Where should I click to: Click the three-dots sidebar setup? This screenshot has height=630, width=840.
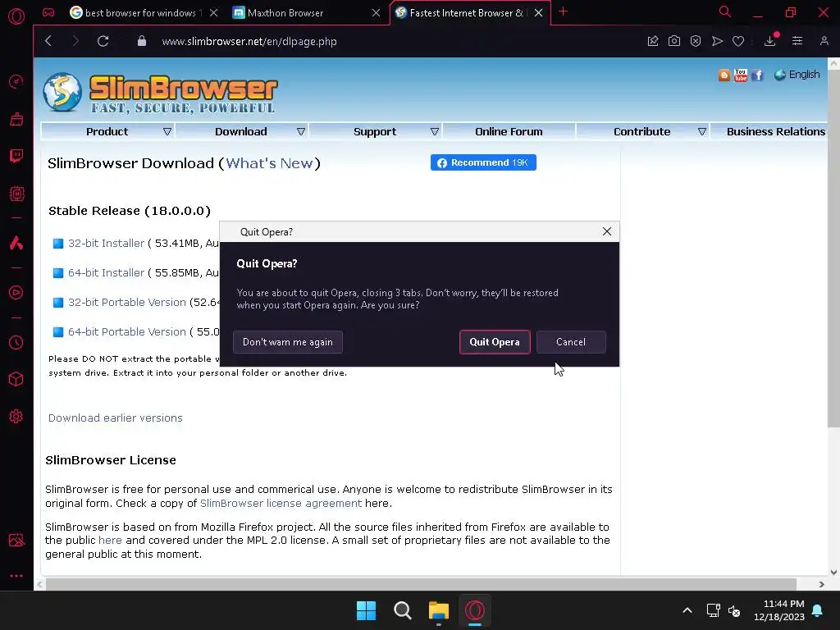point(16,576)
